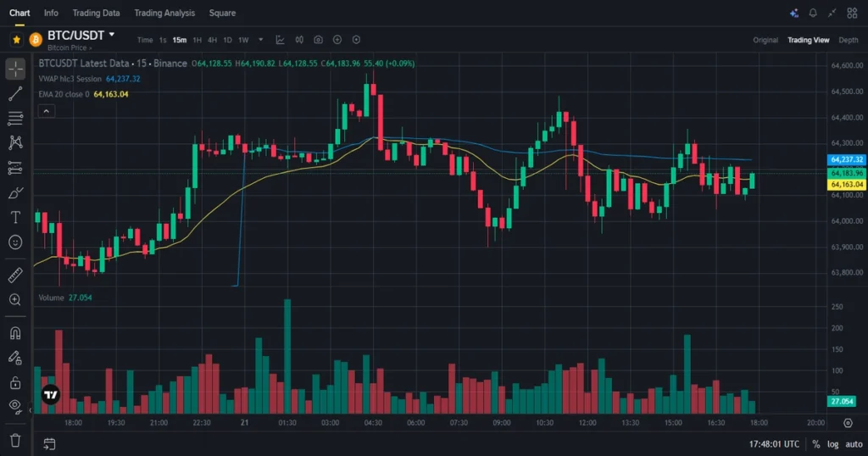Take a chart snapshot with camera icon

pyautogui.click(x=319, y=40)
